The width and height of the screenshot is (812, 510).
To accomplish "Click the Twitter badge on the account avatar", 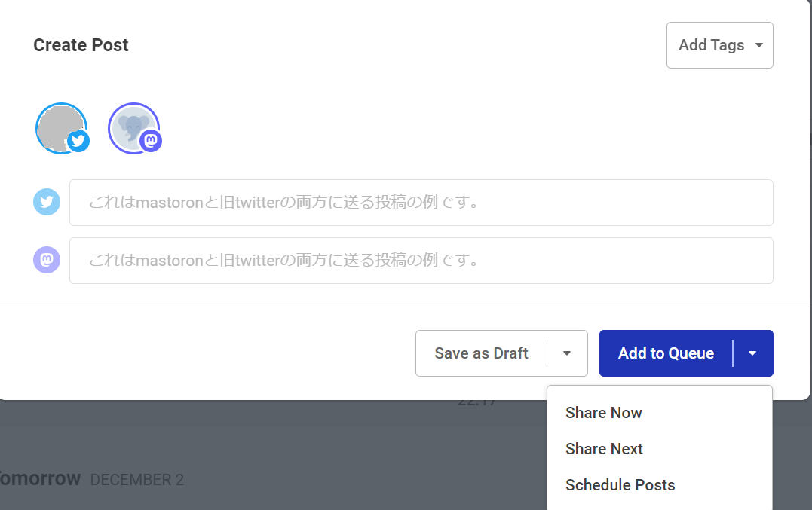I will 78,140.
